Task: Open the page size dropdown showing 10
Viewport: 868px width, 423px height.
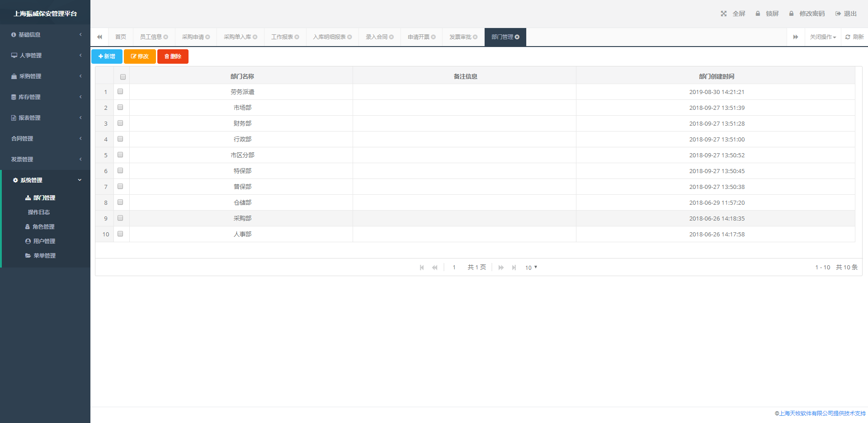Action: pos(531,268)
